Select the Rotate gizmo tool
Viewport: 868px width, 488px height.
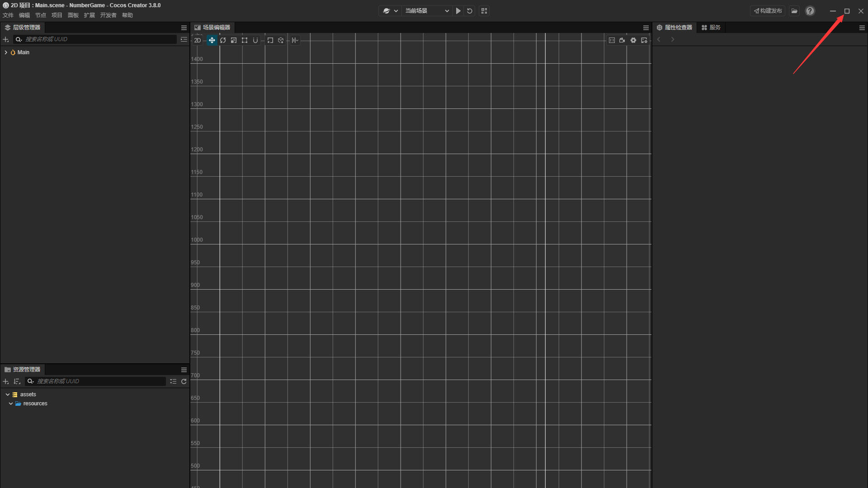[223, 40]
